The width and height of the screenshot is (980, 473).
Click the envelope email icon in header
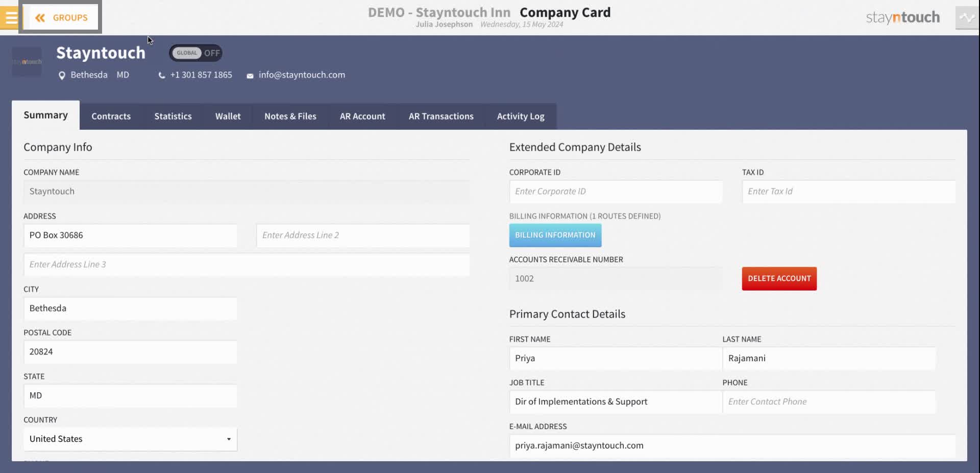pyautogui.click(x=250, y=76)
